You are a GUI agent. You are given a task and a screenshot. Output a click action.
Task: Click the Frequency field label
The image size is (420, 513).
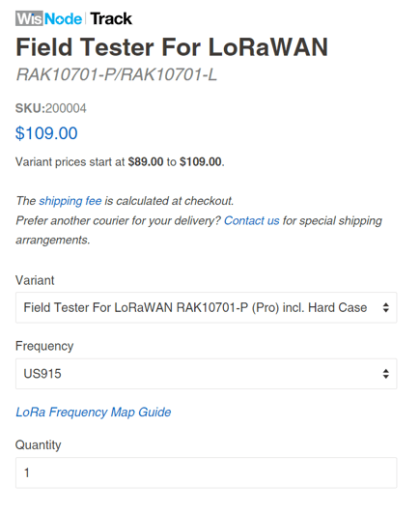point(44,346)
